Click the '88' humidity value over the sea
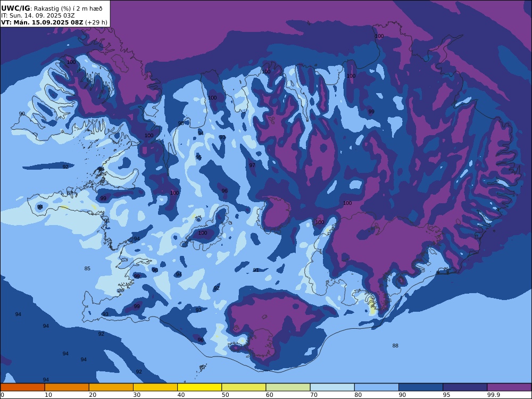532x399 pixels. 395,346
